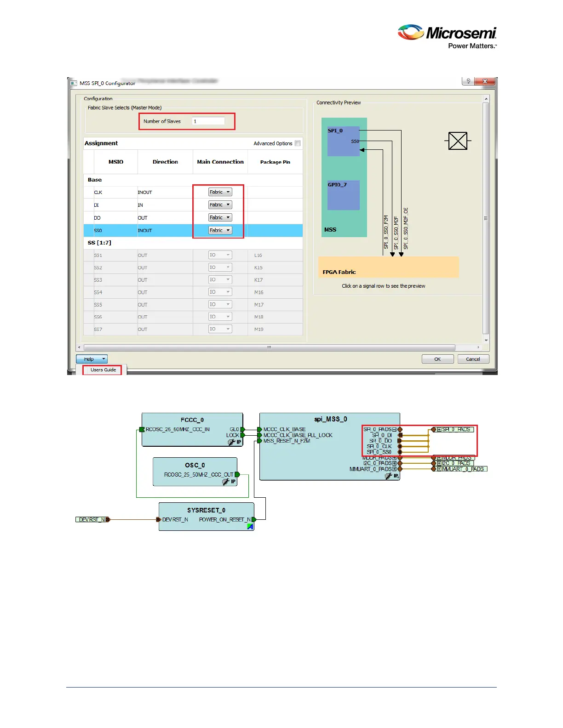Open the SS0 Main Connection Fabric dropdown
563x728 pixels.
(x=220, y=230)
